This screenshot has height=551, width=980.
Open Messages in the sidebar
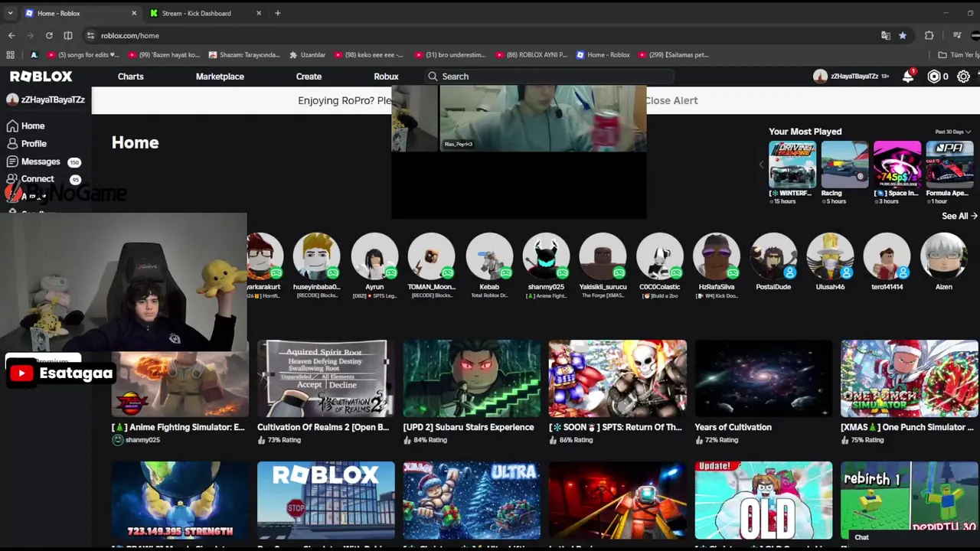coord(41,162)
